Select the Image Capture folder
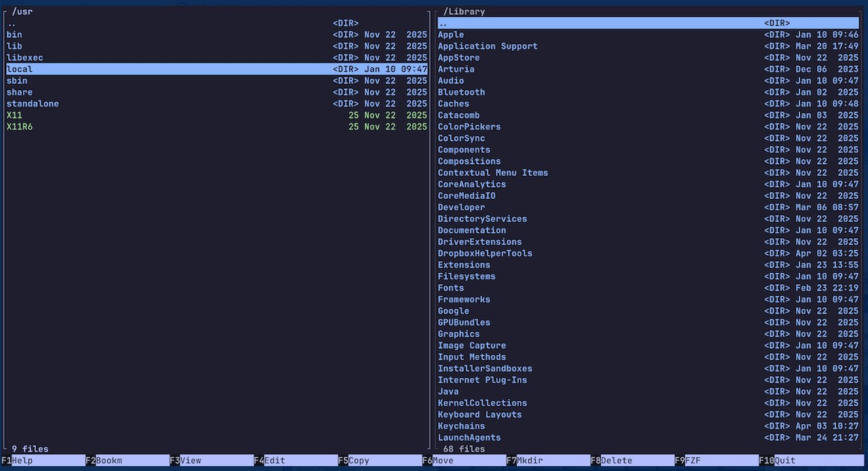This screenshot has width=868, height=471. (x=648, y=346)
